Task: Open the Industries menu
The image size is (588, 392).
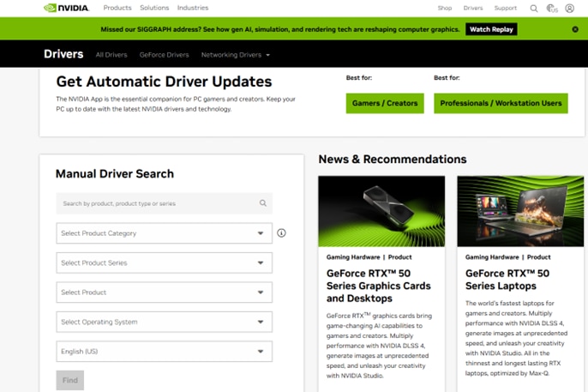Action: [193, 8]
